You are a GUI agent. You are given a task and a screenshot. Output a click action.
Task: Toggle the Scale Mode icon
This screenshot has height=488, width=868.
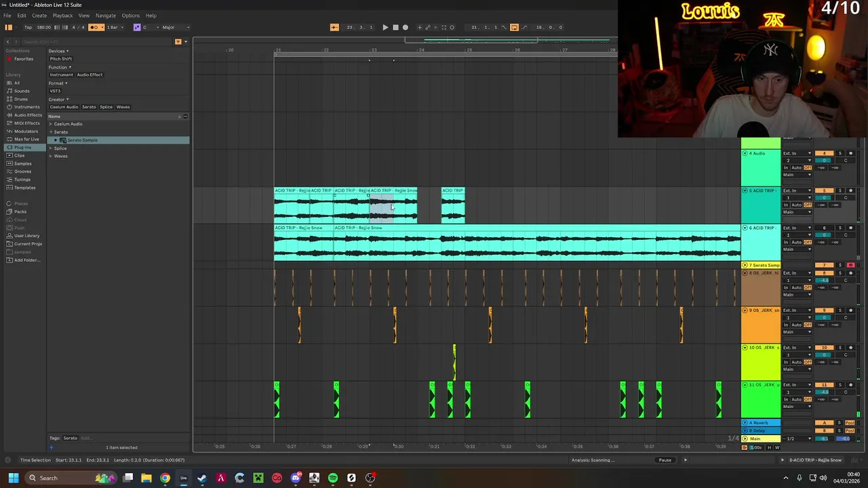click(136, 27)
